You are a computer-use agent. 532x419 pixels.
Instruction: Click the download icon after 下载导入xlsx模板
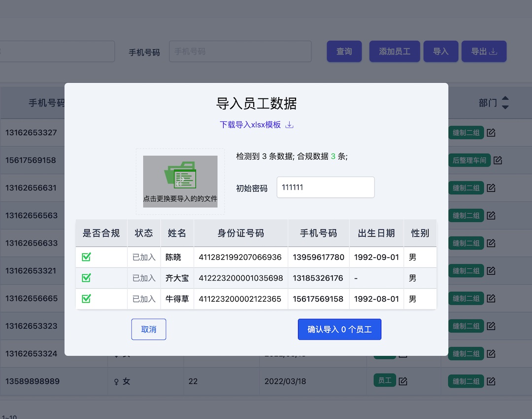pyautogui.click(x=290, y=125)
